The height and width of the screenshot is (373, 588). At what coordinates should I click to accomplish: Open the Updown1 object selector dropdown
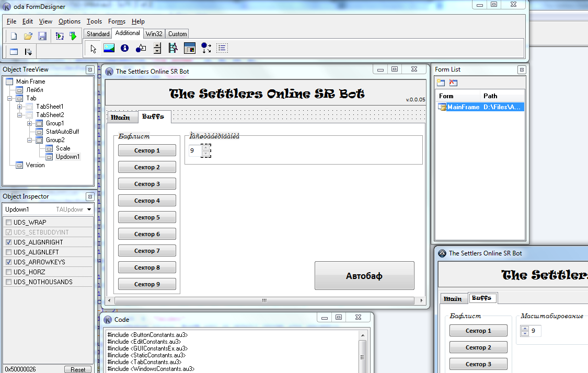tap(89, 209)
